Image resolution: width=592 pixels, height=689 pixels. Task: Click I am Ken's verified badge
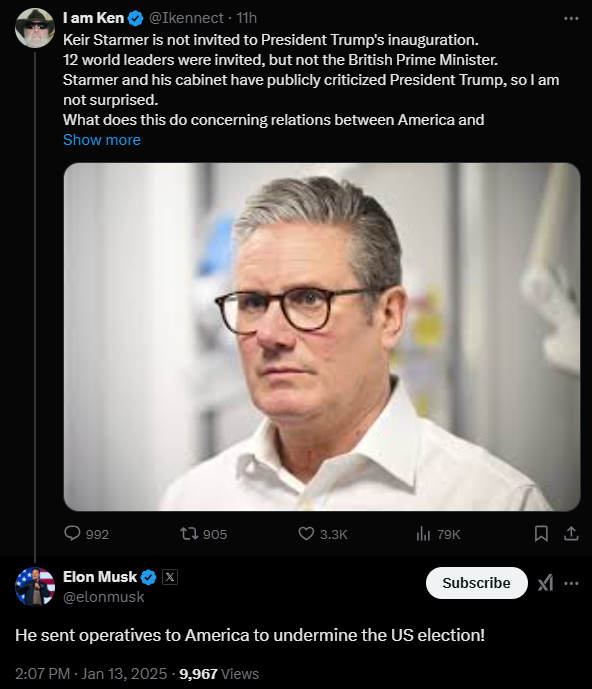click(135, 18)
